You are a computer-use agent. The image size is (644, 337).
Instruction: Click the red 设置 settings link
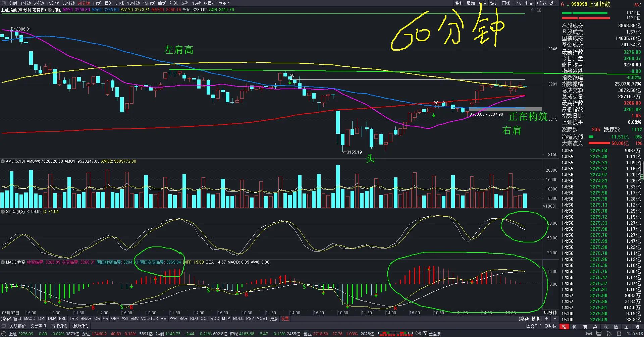[x=285, y=319]
